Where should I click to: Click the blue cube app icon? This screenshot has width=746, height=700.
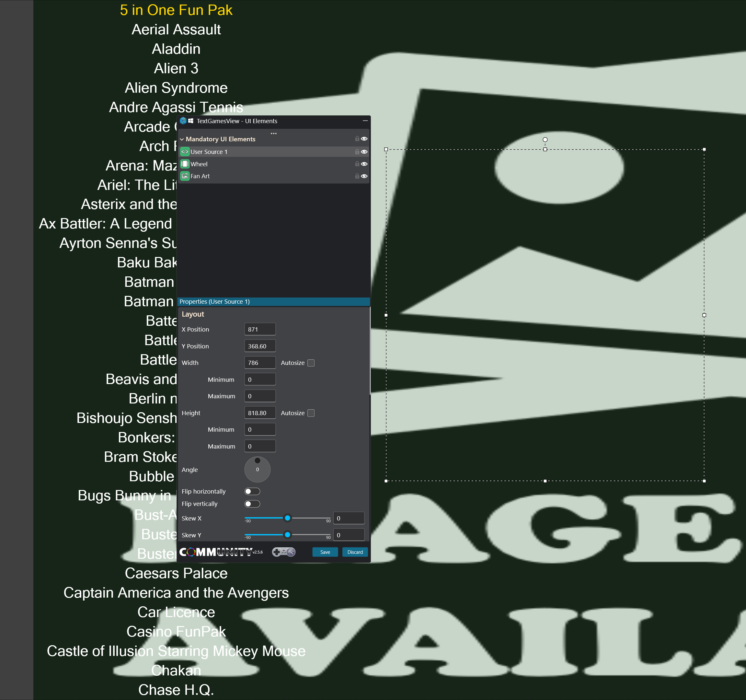(183, 121)
